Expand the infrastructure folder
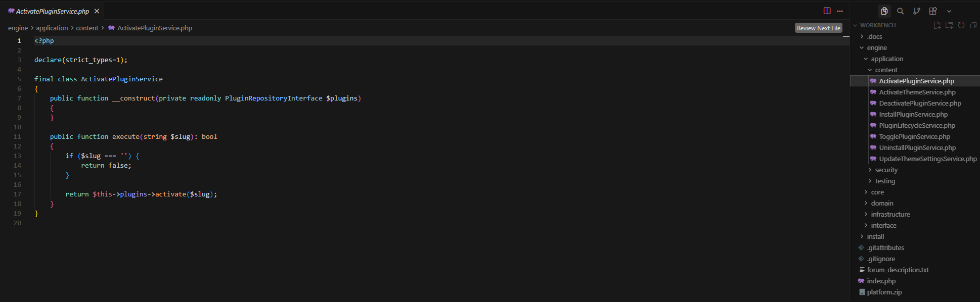The height and width of the screenshot is (302, 980). (x=890, y=214)
